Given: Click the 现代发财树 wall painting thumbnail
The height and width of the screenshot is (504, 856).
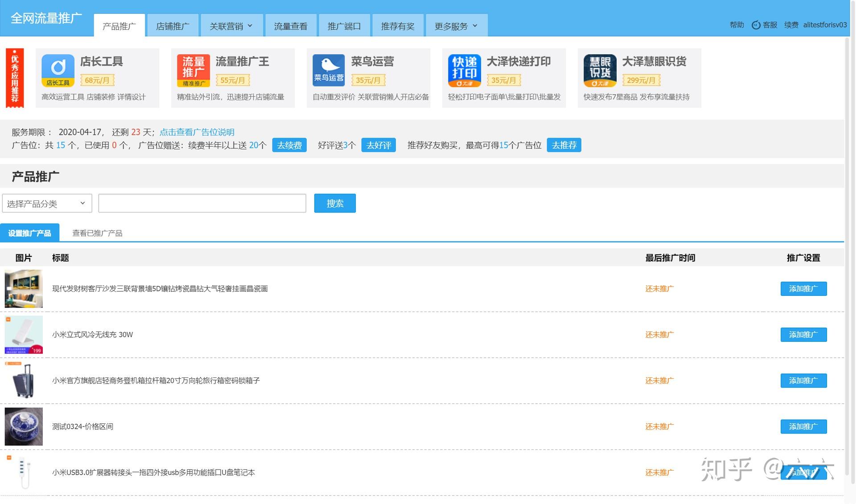Looking at the screenshot, I should [x=24, y=288].
